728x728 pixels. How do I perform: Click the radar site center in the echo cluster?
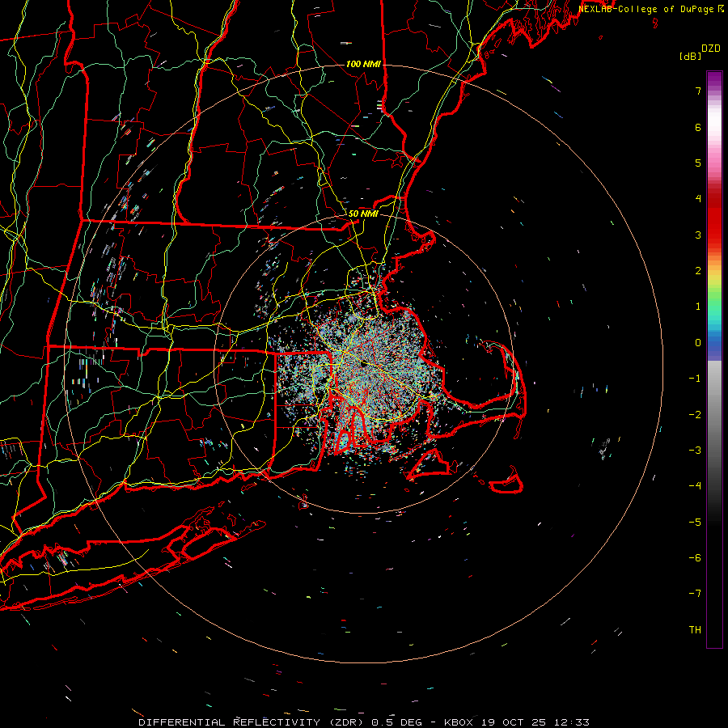point(365,365)
